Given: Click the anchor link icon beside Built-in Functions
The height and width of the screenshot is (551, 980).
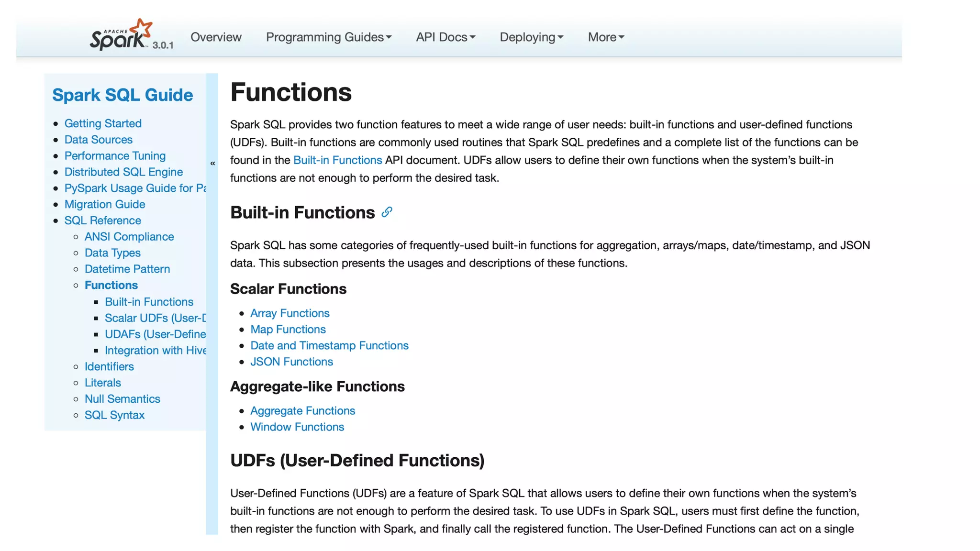Looking at the screenshot, I should click(x=387, y=212).
